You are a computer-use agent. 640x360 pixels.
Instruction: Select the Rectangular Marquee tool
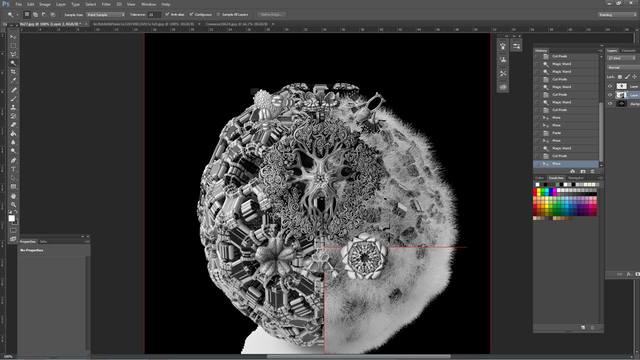click(13, 45)
